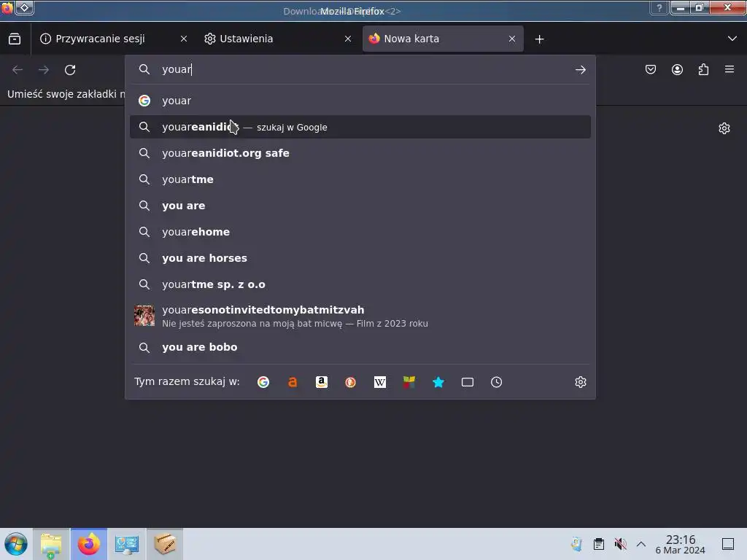Open Firefox account icon
Screen dimensions: 747x560
coord(677,69)
